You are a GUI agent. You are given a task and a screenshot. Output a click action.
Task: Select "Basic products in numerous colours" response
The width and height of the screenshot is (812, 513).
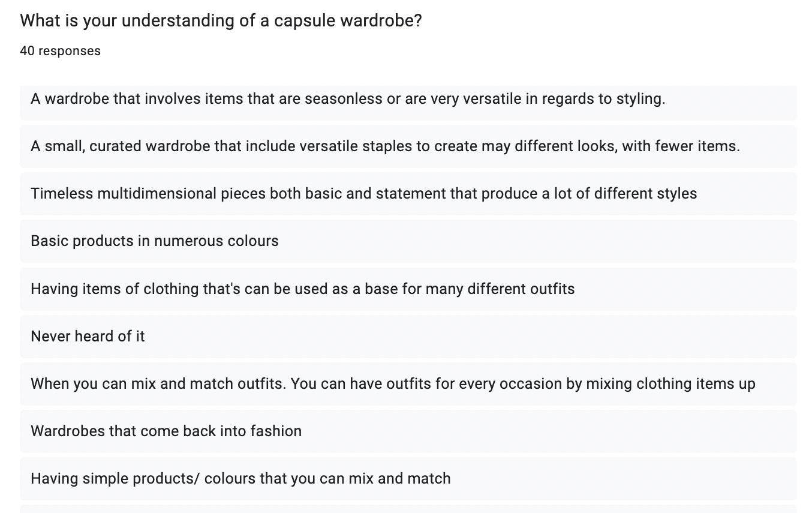pos(155,241)
